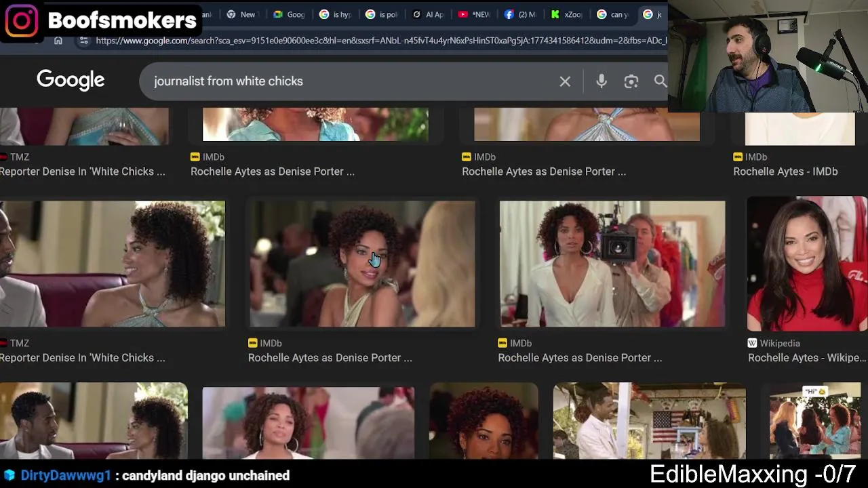868x488 pixels.
Task: Clear the search box with X
Action: pyautogui.click(x=565, y=81)
